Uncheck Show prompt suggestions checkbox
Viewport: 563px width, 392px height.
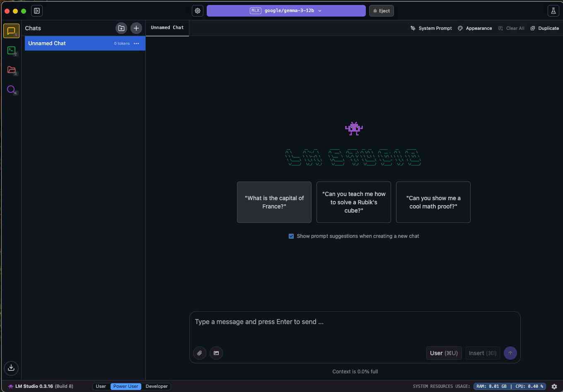(x=291, y=236)
